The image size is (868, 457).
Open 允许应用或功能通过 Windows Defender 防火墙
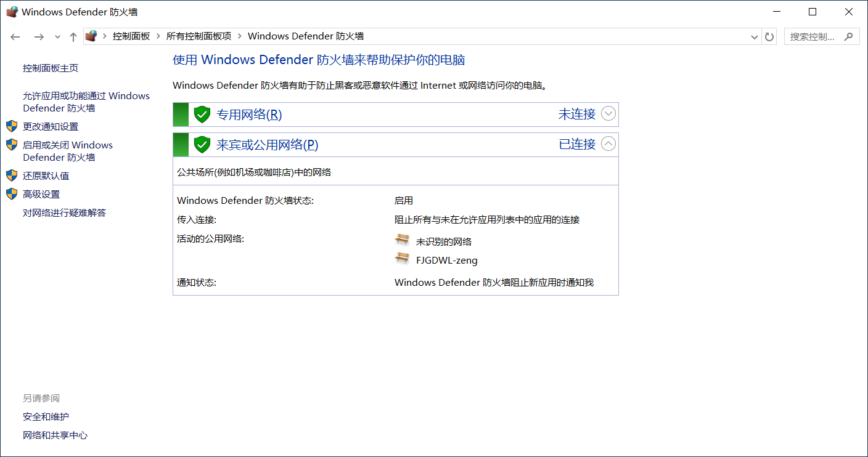86,102
